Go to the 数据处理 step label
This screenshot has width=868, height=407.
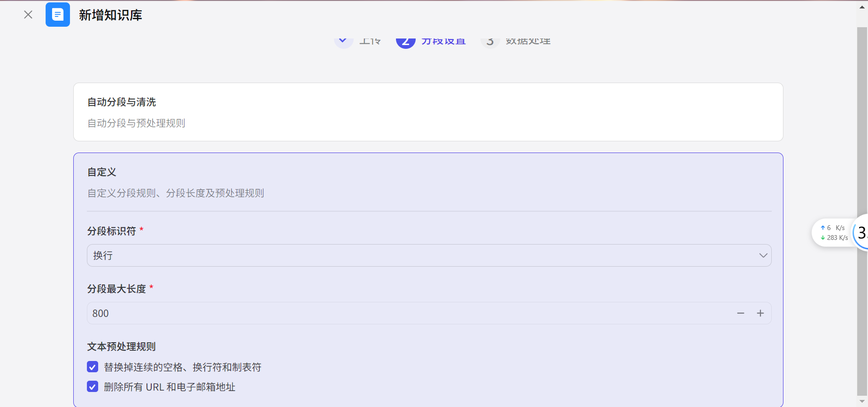coord(528,42)
